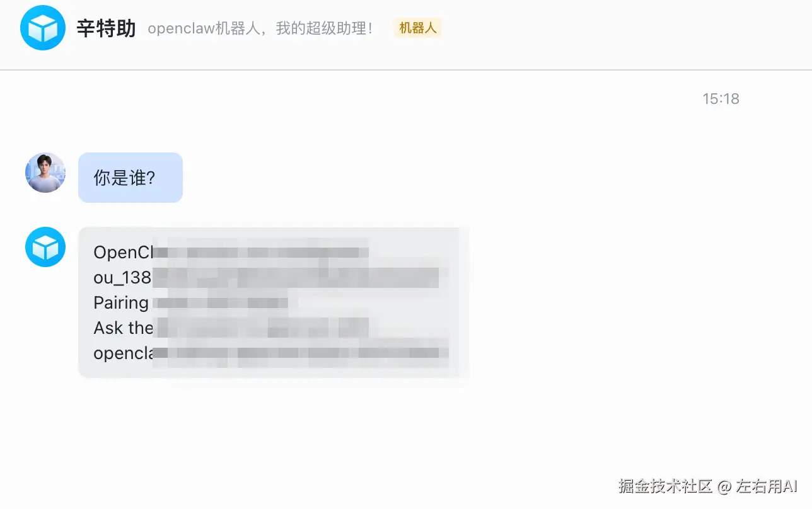Click the line starting with OpenCl
This screenshot has width=812, height=509.
(231, 252)
